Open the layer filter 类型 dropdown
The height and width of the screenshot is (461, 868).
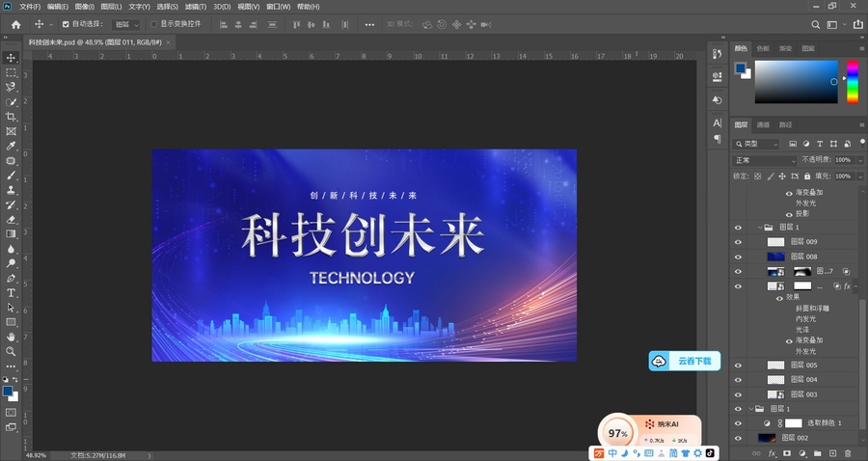(x=755, y=144)
